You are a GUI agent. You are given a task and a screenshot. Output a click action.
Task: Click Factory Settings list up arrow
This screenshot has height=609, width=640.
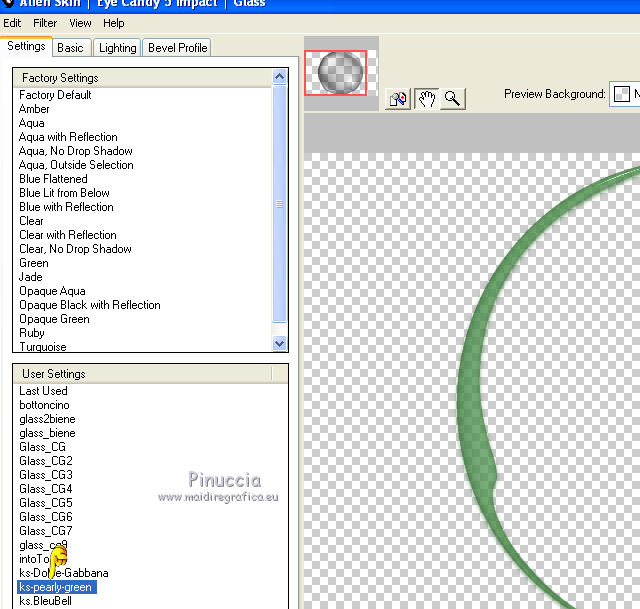coord(280,77)
